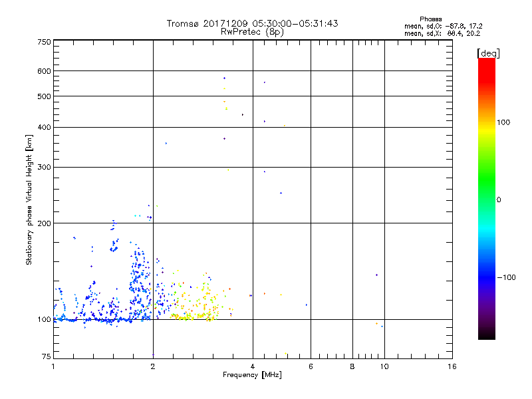532x399 pixels.
Task: Click the y-axis tick label '500'
Action: click(x=45, y=96)
